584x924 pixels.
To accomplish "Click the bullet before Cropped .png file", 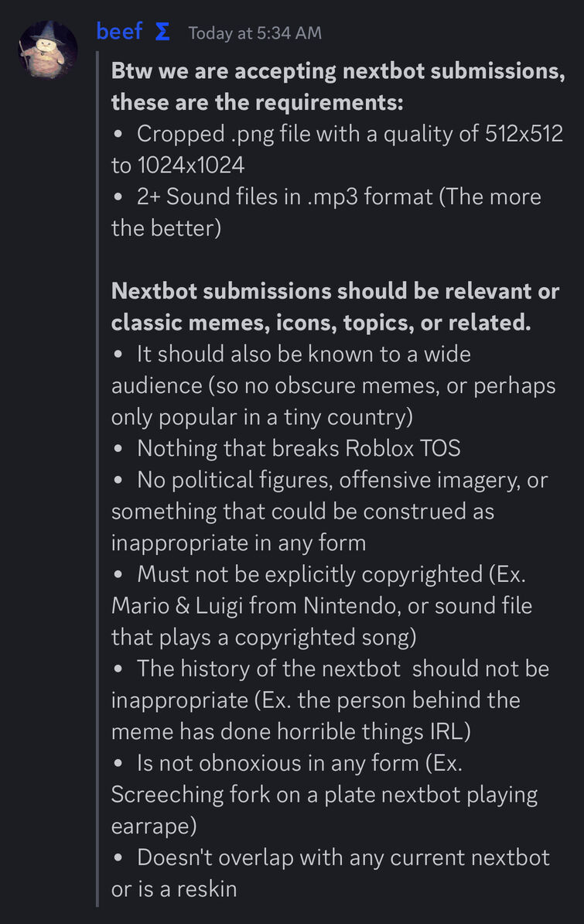I will (118, 135).
